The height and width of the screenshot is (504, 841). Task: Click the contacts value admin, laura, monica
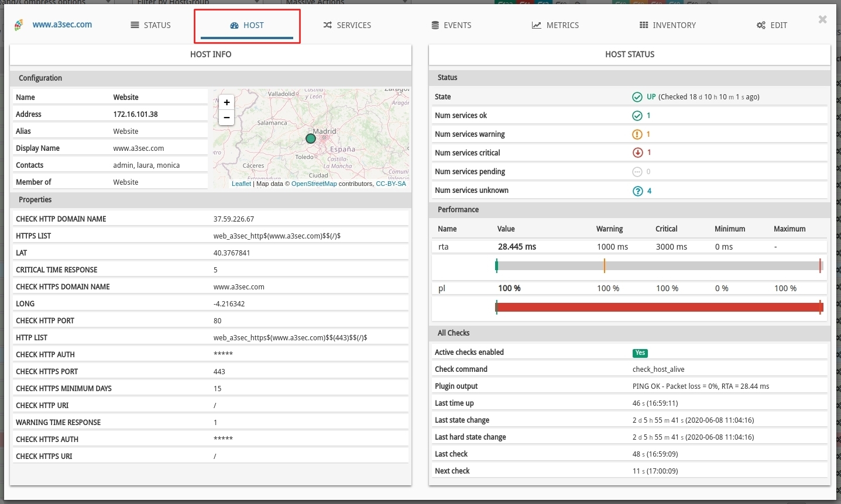[146, 165]
